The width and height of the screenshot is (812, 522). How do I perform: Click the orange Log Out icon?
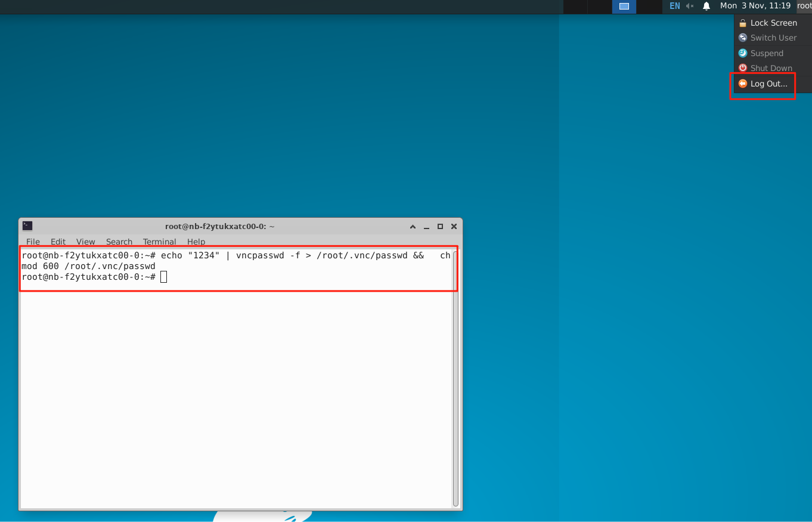[742, 84]
